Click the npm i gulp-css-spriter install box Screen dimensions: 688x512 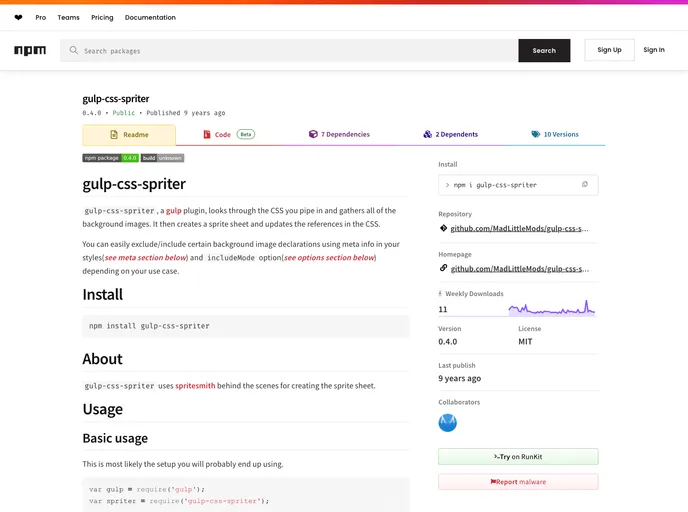518,185
